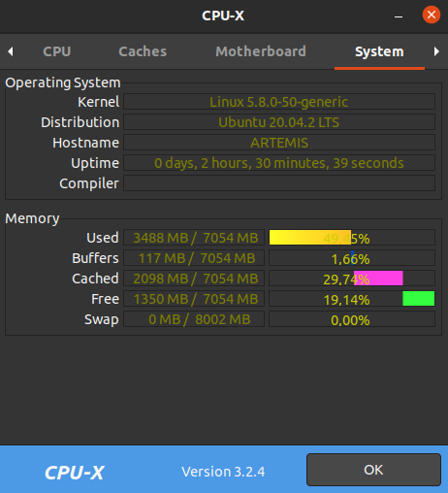The height and width of the screenshot is (493, 448).
Task: Click the Swap percentage bar
Action: tap(352, 319)
